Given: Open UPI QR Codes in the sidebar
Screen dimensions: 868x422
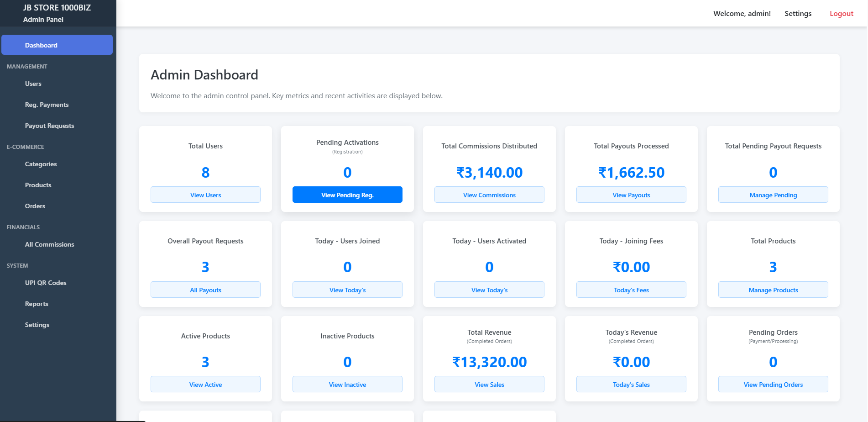Looking at the screenshot, I should click(46, 283).
